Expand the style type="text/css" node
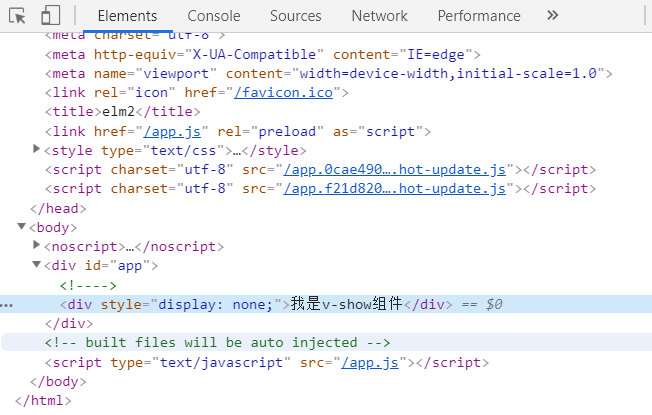This screenshot has width=652, height=415. click(x=37, y=148)
